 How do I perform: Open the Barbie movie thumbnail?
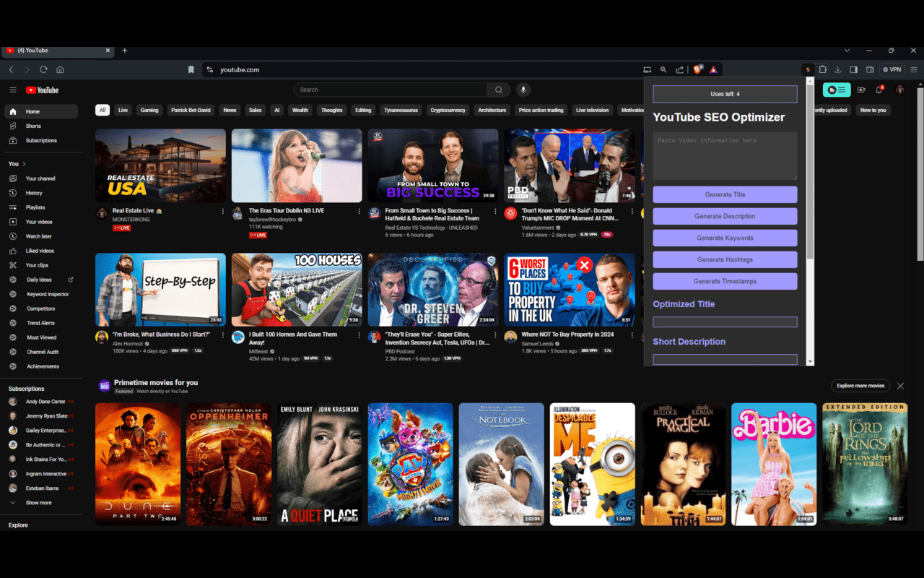coord(774,464)
